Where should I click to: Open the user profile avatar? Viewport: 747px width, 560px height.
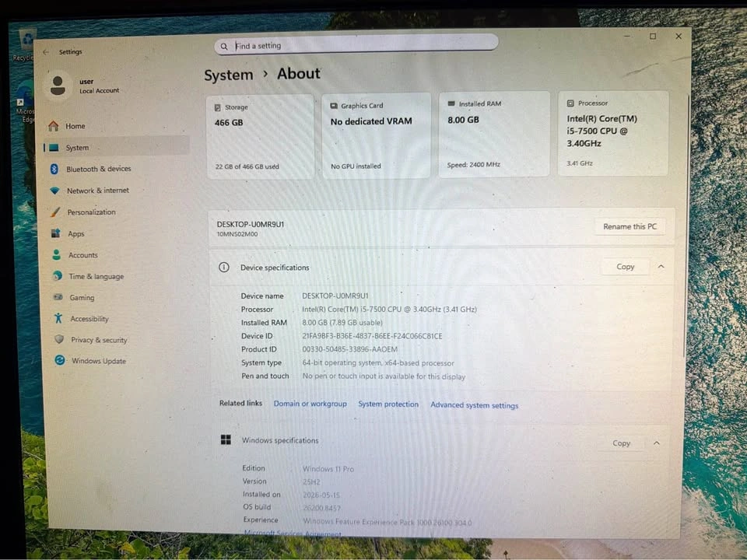pyautogui.click(x=58, y=86)
